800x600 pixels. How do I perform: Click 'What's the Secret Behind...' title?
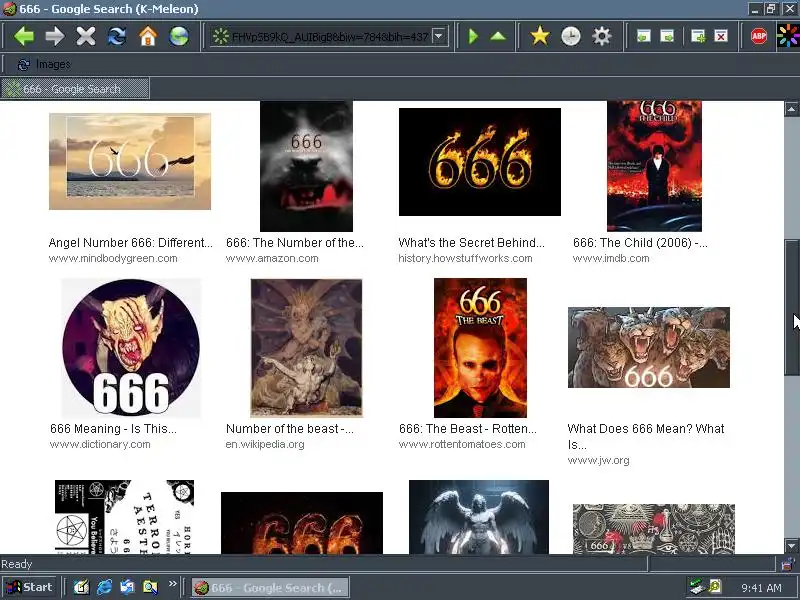click(x=471, y=243)
